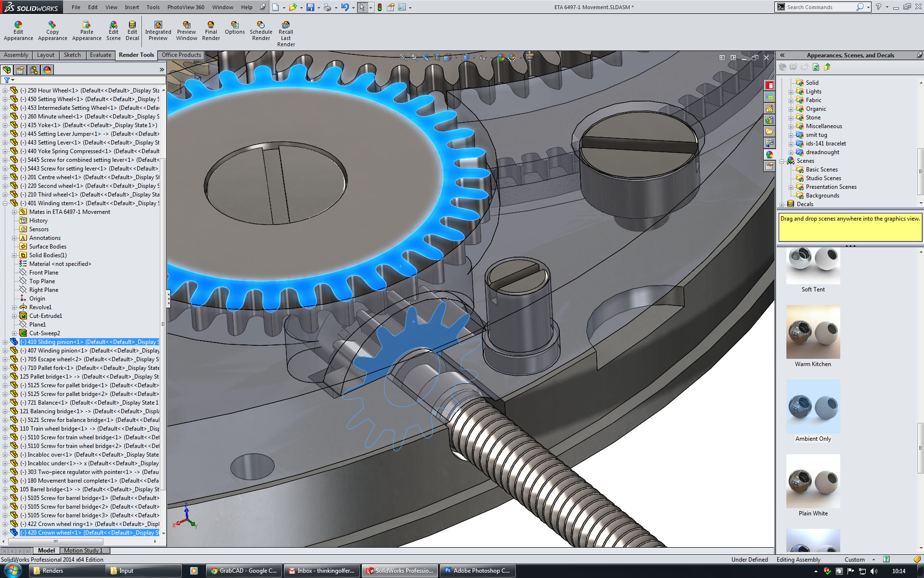This screenshot has width=924, height=578.
Task: Click the Schedule Render tool
Action: click(261, 31)
